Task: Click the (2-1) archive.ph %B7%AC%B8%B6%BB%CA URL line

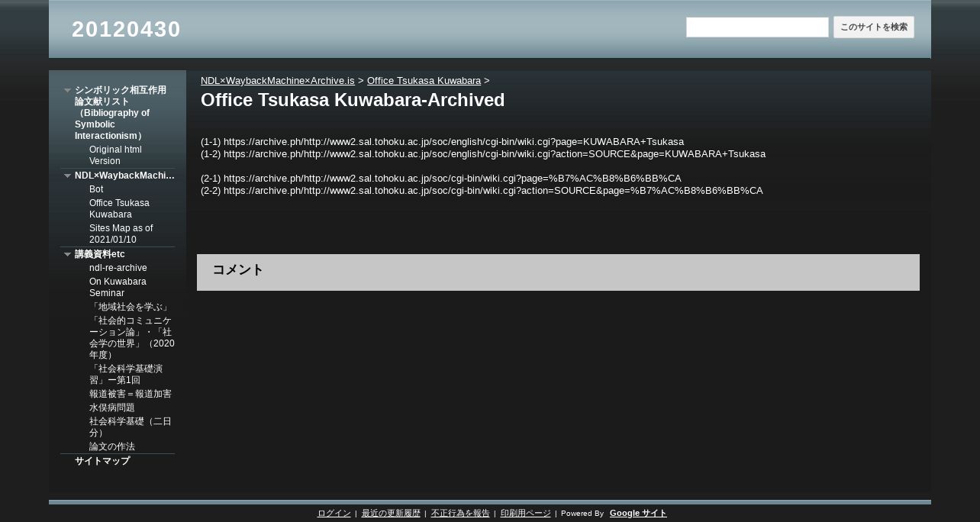Action: 441,179
